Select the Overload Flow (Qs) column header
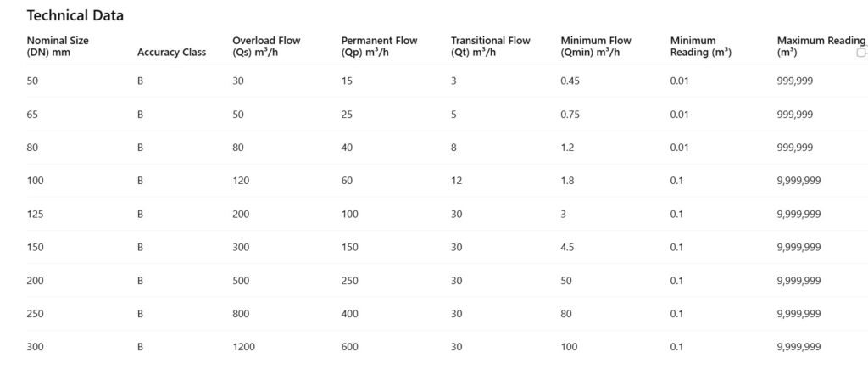The image size is (868, 380). [266, 46]
